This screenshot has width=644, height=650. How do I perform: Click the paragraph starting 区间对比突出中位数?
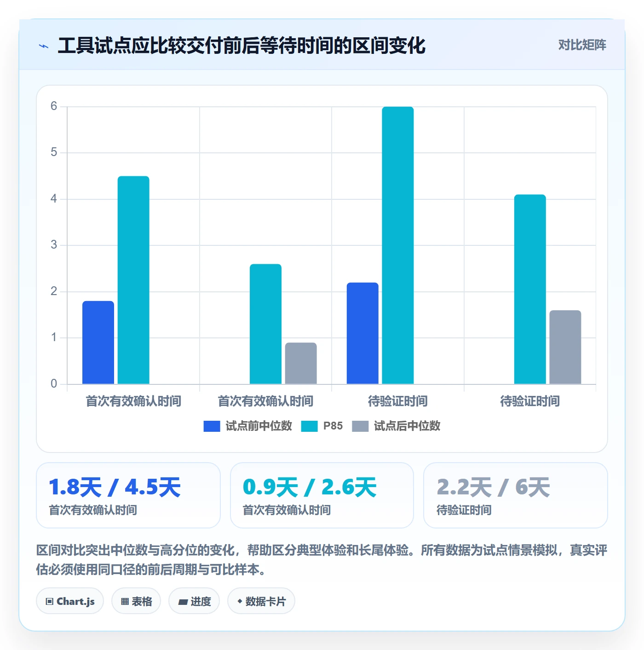322,560
